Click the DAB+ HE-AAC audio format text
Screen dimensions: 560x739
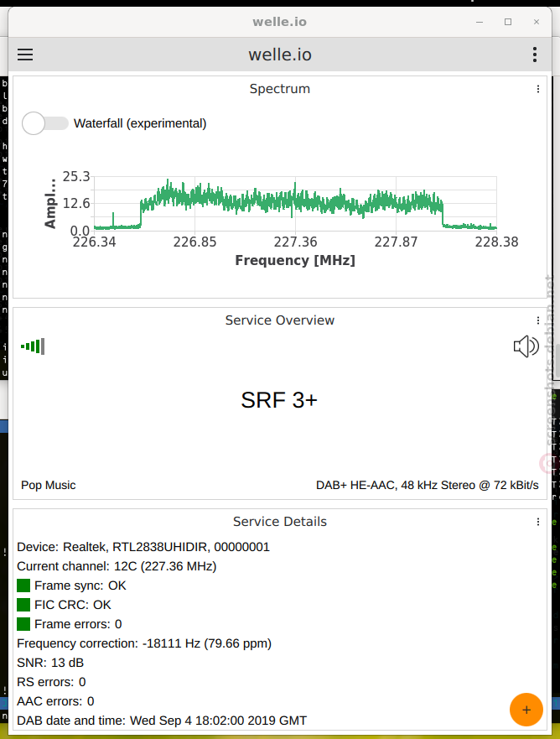pyautogui.click(x=428, y=485)
